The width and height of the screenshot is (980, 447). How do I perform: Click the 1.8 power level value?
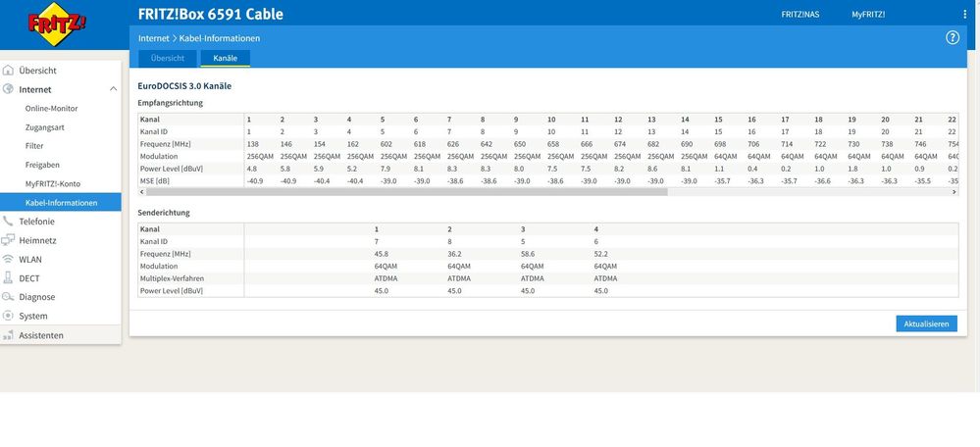point(853,169)
